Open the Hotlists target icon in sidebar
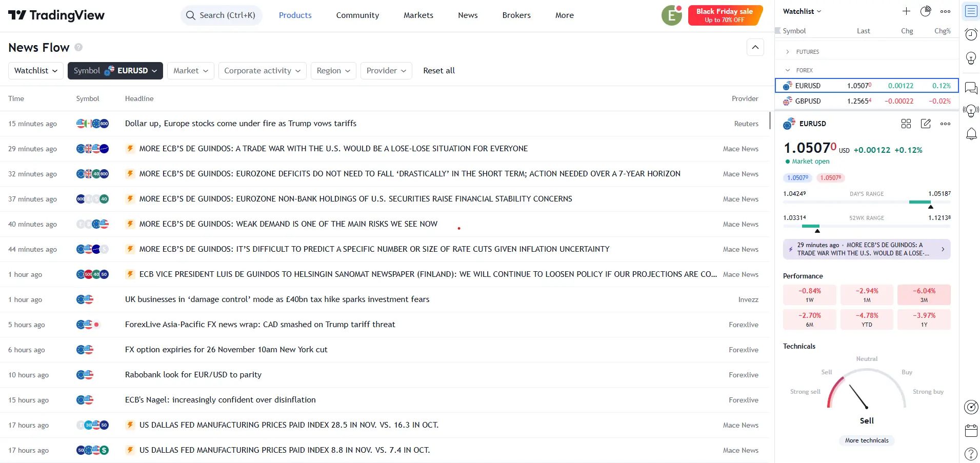The width and height of the screenshot is (980, 463). tap(971, 407)
